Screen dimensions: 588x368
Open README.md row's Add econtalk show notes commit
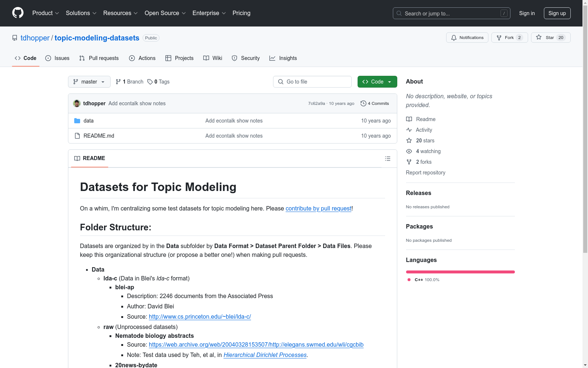pos(234,136)
